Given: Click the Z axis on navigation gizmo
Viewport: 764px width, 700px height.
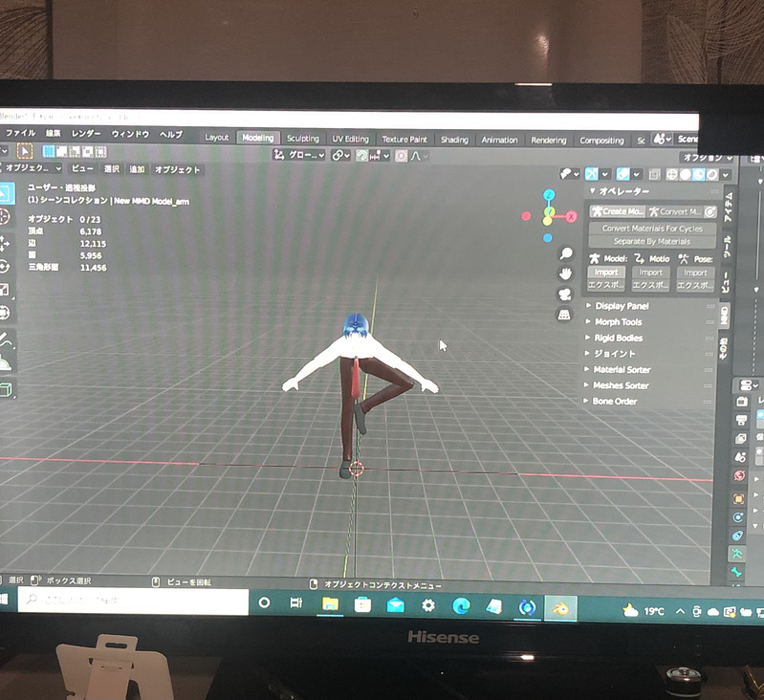Looking at the screenshot, I should coord(549,195).
